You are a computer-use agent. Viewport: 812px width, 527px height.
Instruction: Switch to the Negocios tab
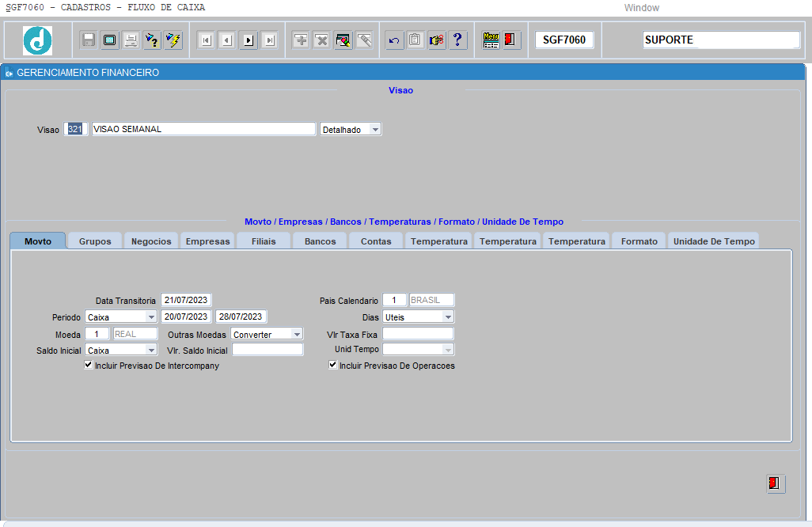click(151, 241)
